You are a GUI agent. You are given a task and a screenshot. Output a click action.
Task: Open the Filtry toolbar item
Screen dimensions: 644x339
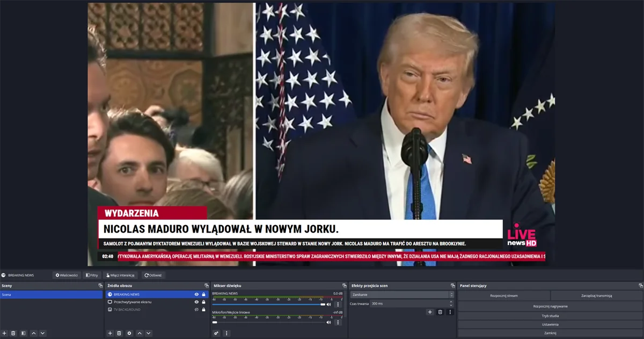pyautogui.click(x=91, y=275)
